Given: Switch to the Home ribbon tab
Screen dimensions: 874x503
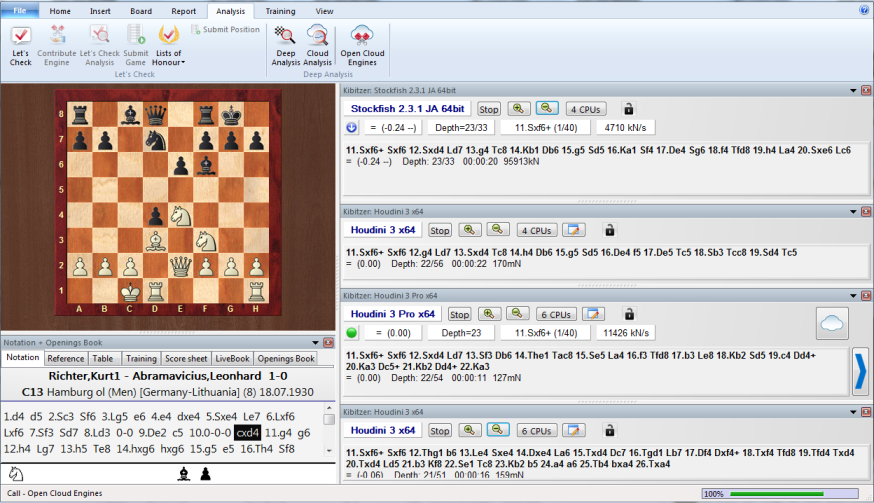Looking at the screenshot, I should tap(60, 11).
